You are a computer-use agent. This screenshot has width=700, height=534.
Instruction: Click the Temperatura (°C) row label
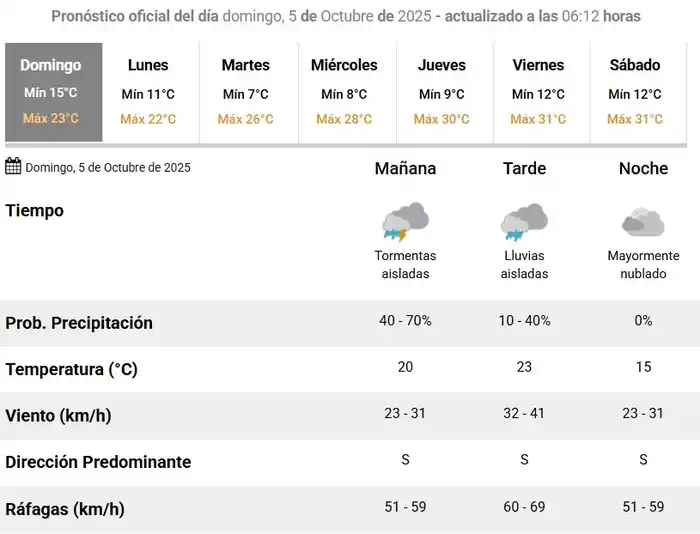point(71,369)
